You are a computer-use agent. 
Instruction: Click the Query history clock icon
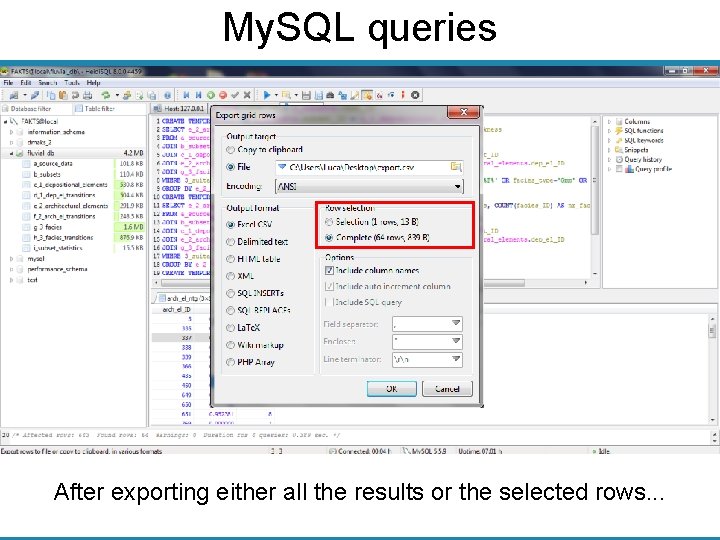(x=619, y=159)
